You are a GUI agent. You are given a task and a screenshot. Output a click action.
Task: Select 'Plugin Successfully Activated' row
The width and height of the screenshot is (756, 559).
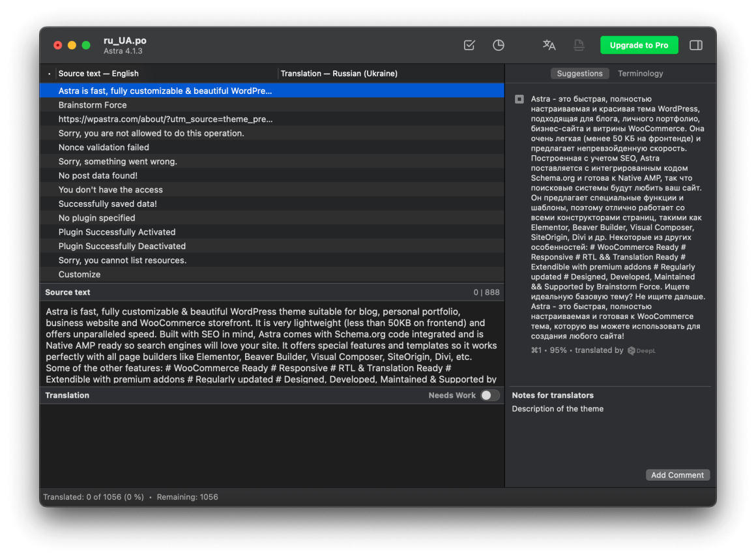(x=272, y=232)
